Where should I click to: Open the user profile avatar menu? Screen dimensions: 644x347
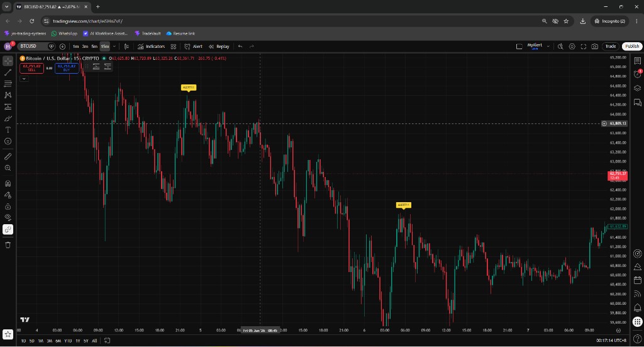[x=8, y=47]
